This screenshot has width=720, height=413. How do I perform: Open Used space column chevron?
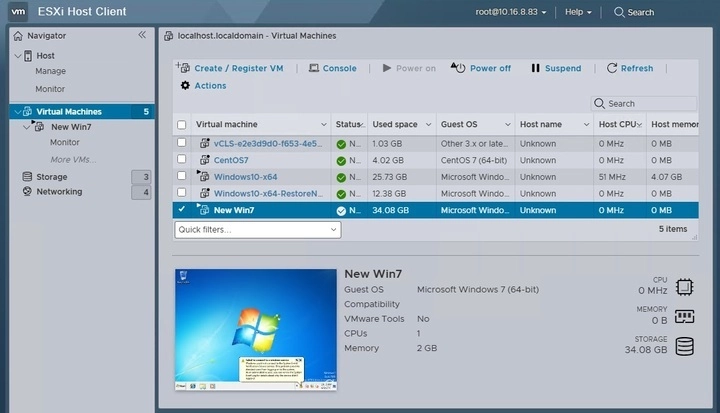[x=428, y=124]
